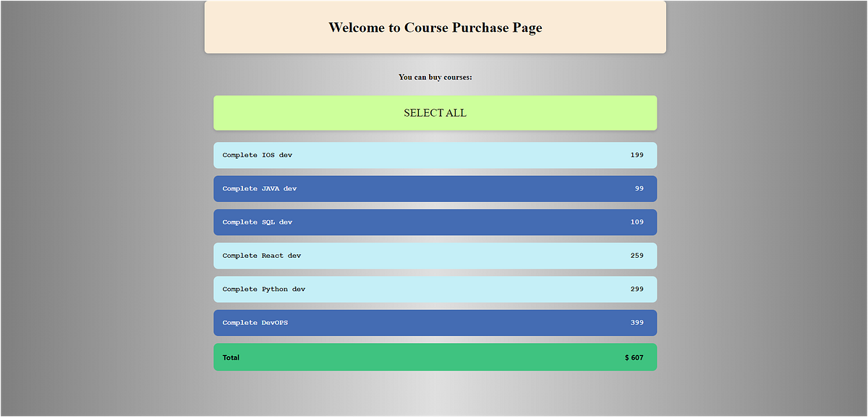Click the "199" price on the IOS row
The width and height of the screenshot is (868, 417).
coord(638,155)
